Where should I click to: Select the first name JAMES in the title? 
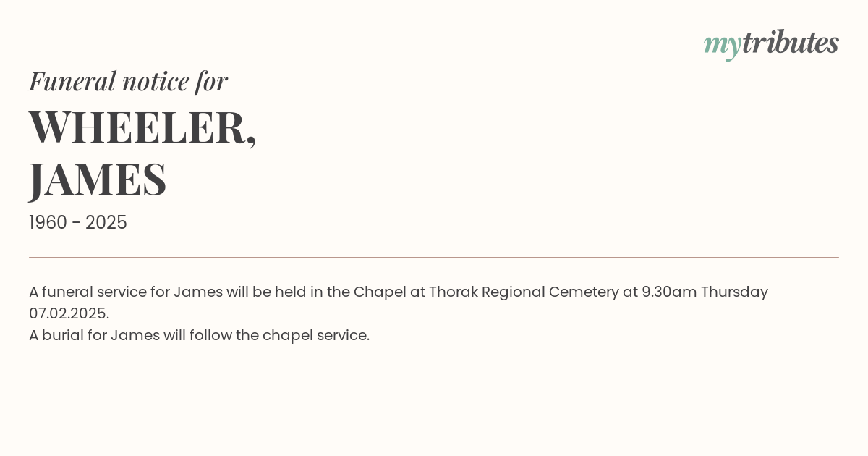click(98, 179)
